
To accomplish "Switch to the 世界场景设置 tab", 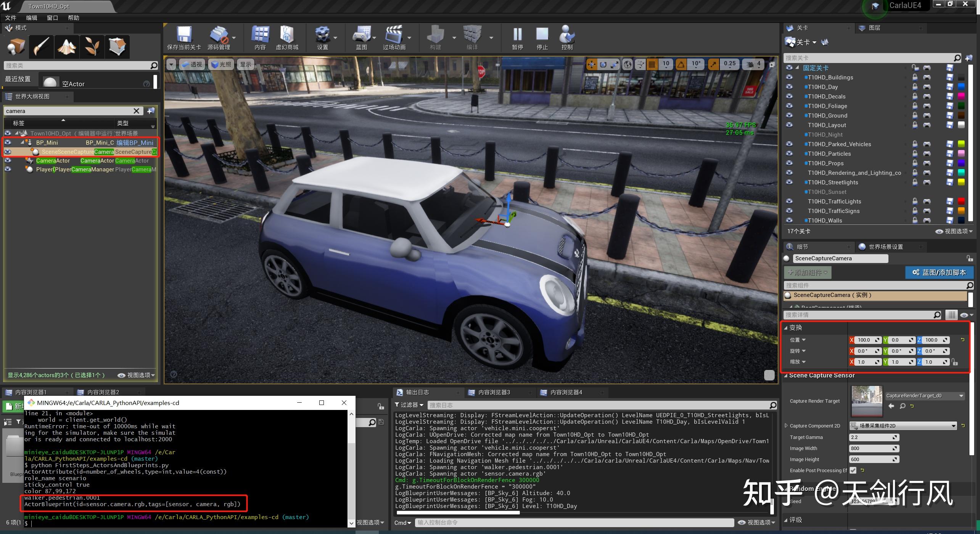I will [885, 247].
